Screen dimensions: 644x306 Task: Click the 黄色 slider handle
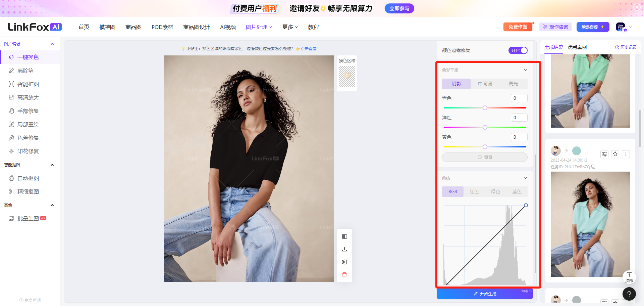[485, 147]
